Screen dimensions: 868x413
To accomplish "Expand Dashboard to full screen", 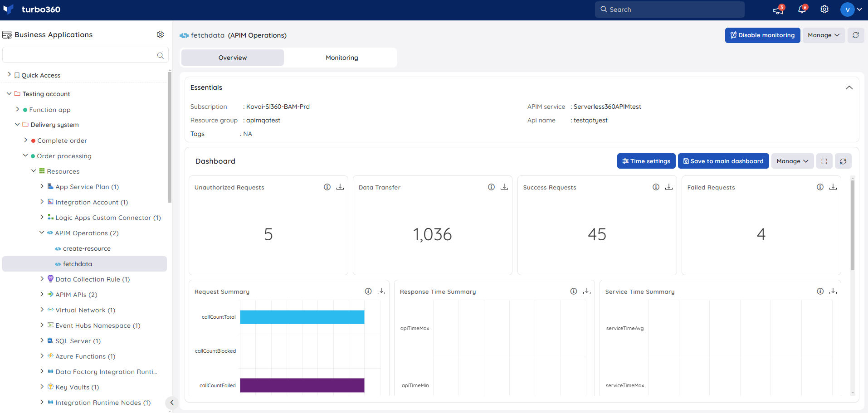I will tap(824, 161).
